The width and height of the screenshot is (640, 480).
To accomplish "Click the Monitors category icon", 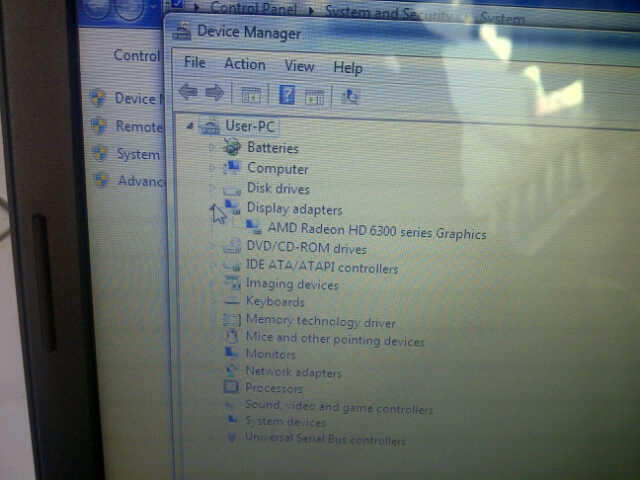I will 232,352.
